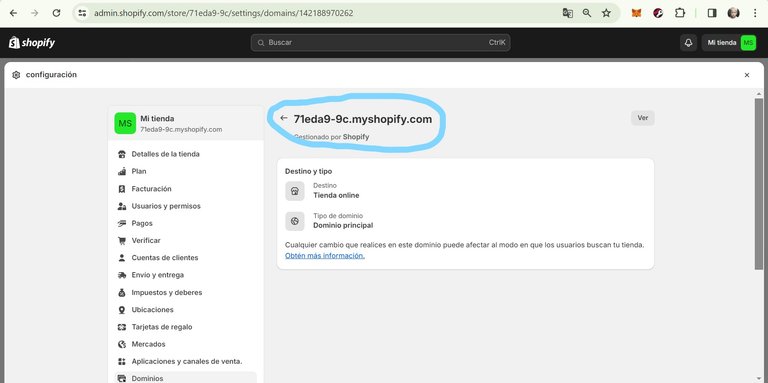
Task: Click the 71eda9-9c.myshopify.com heading
Action: click(363, 119)
